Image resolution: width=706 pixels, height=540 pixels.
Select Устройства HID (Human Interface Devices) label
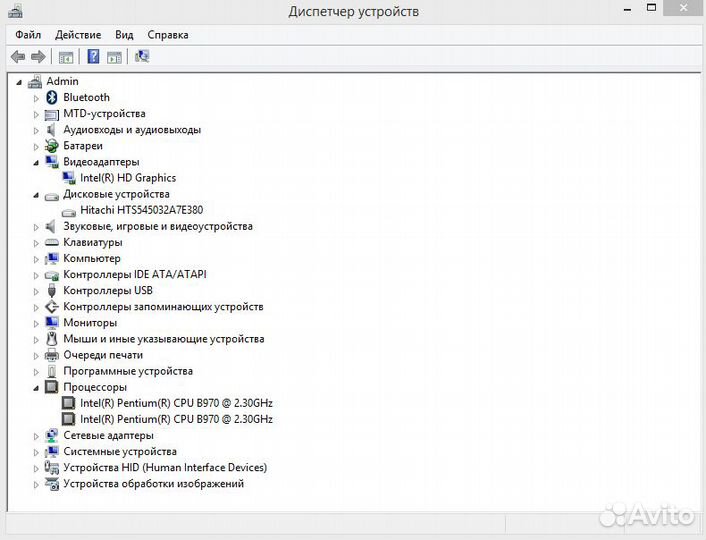pyautogui.click(x=165, y=467)
